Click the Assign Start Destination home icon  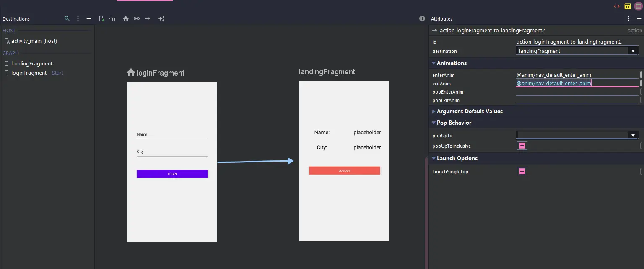(125, 19)
